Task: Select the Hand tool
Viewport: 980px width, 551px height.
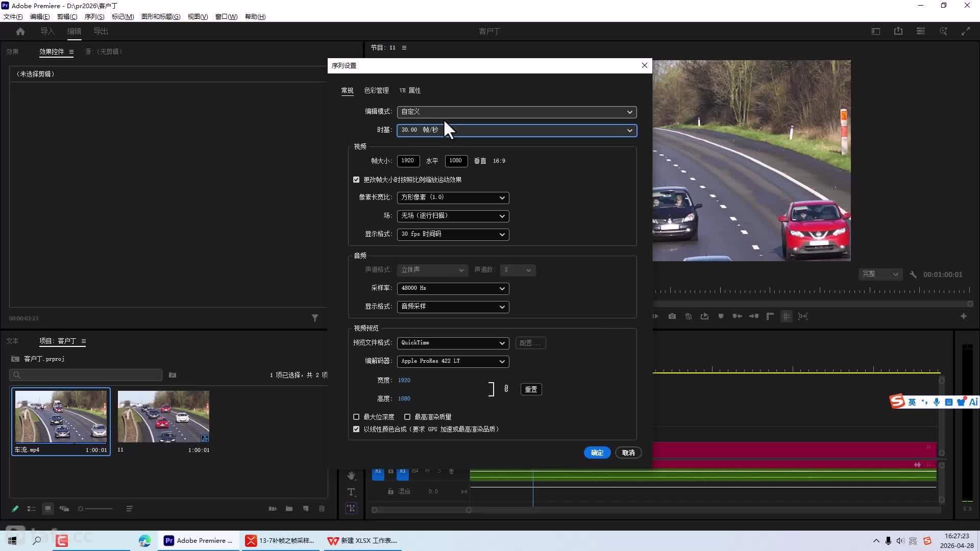Action: coord(351,475)
